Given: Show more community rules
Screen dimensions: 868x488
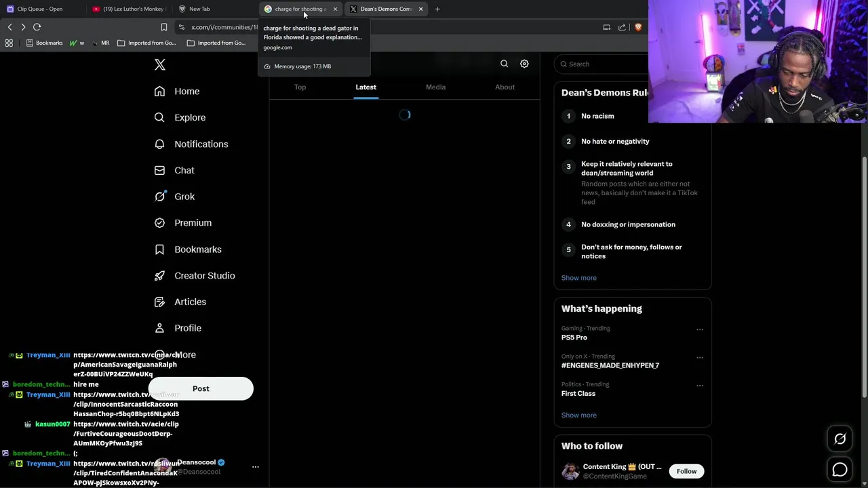Looking at the screenshot, I should 578,278.
